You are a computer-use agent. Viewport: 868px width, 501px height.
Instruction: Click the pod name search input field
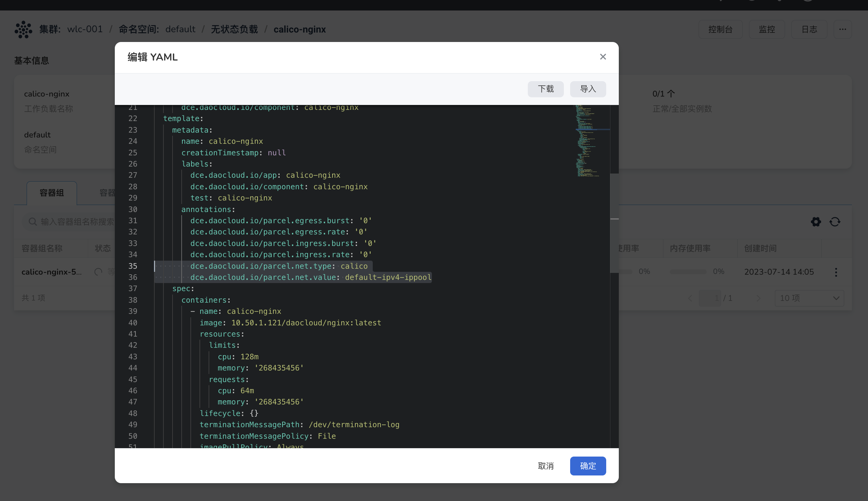click(70, 221)
